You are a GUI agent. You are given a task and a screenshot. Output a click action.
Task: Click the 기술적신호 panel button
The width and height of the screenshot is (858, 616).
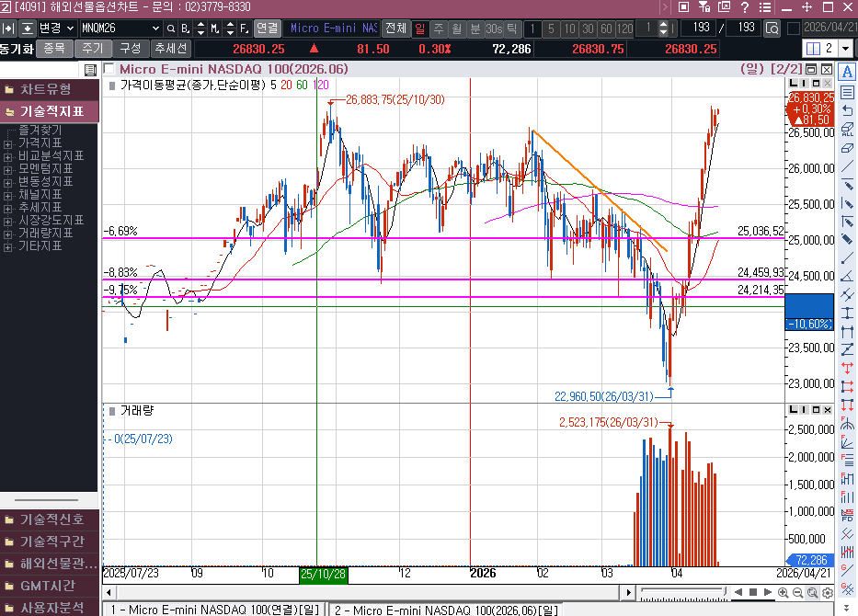51,519
